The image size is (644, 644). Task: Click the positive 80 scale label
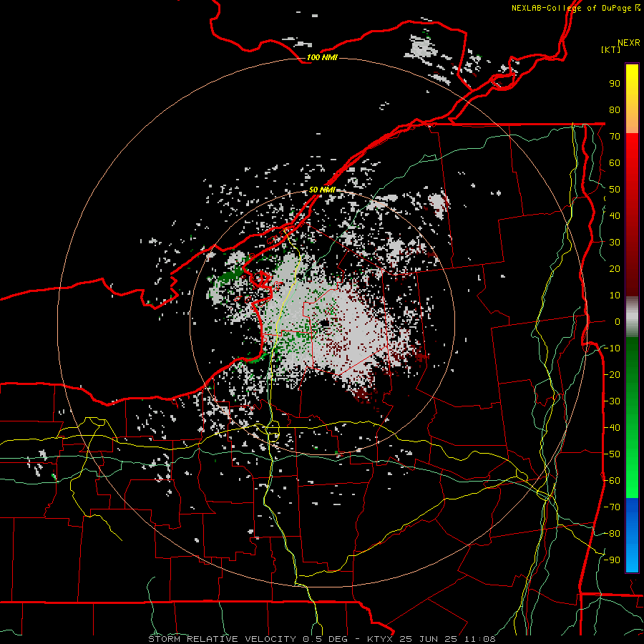click(x=615, y=110)
